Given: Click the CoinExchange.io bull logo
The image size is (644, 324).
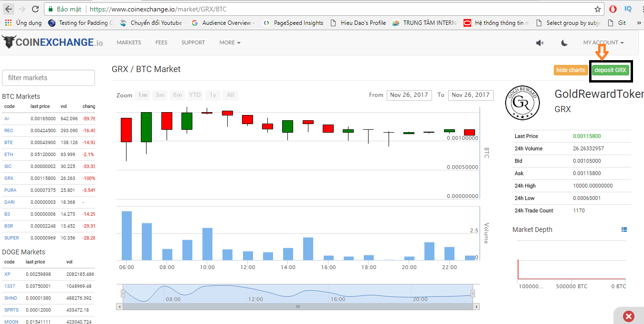Looking at the screenshot, I should [x=9, y=42].
